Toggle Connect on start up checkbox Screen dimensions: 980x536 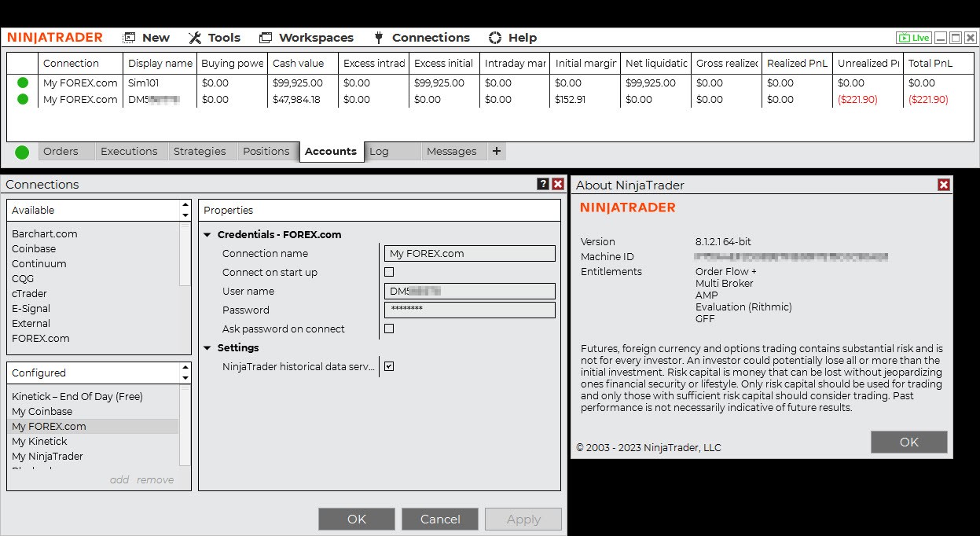(389, 272)
